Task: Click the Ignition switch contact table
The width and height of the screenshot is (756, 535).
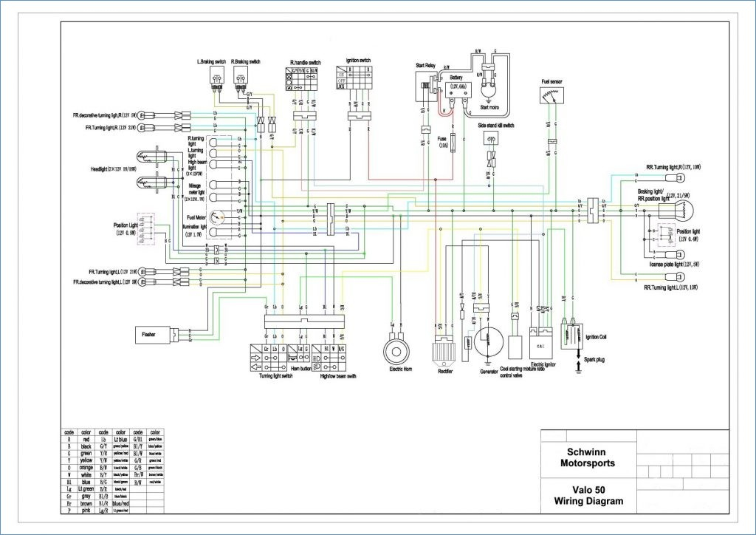Action: (354, 77)
